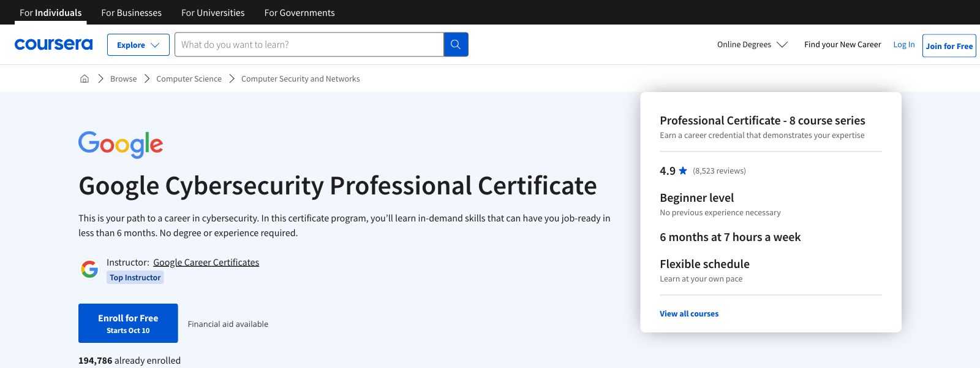980x368 pixels.
Task: Click the Google G instructor avatar
Action: [x=89, y=269]
